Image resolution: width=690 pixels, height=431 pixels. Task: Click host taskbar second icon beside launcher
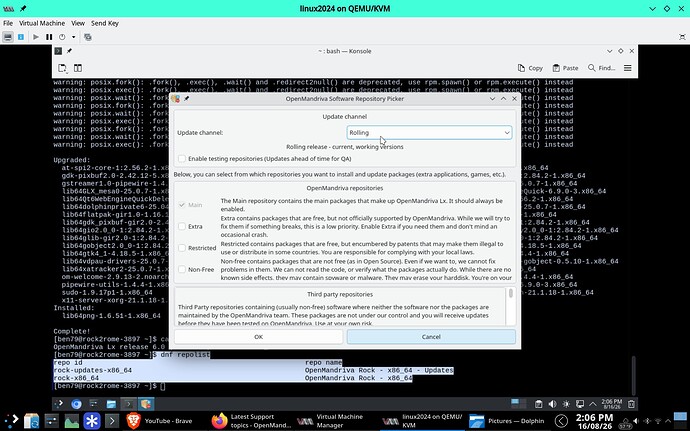click(32, 421)
